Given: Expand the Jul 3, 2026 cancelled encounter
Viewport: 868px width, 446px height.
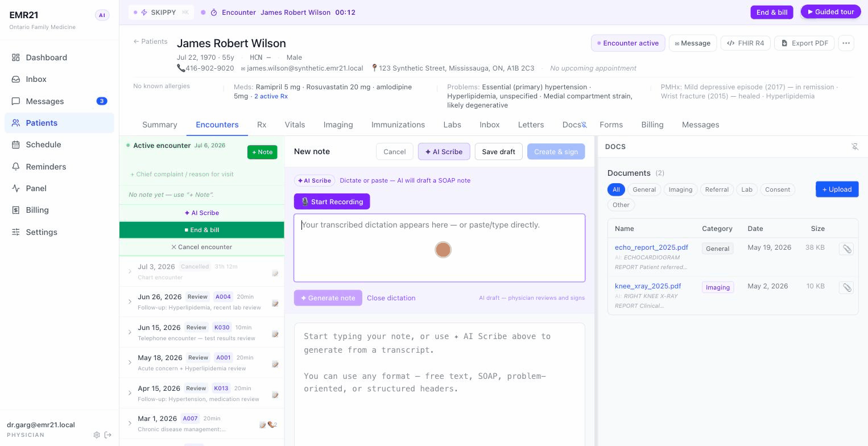Looking at the screenshot, I should pos(130,271).
